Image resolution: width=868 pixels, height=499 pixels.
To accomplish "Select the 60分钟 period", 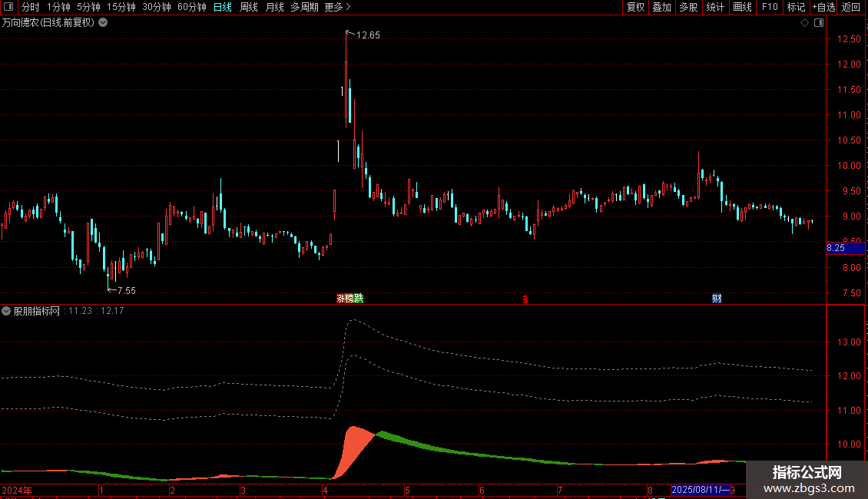I will click(x=191, y=7).
